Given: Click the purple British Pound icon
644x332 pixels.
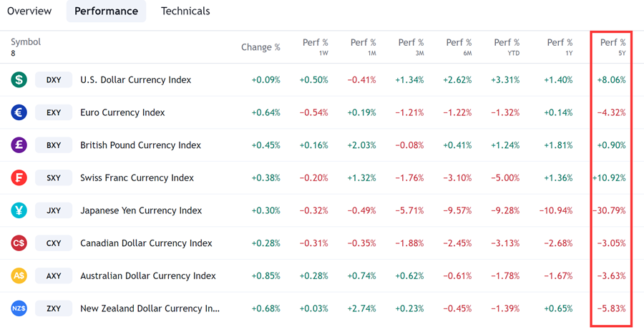Looking at the screenshot, I should tap(19, 145).
